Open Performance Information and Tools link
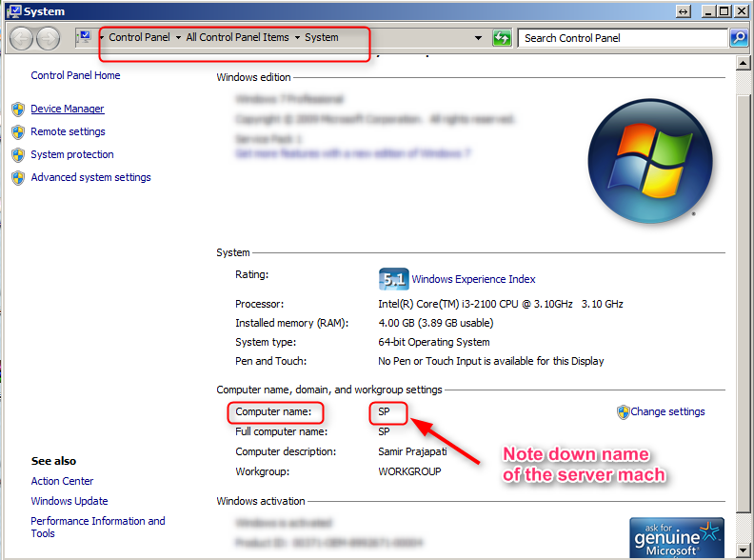The image size is (754, 560). click(98, 528)
